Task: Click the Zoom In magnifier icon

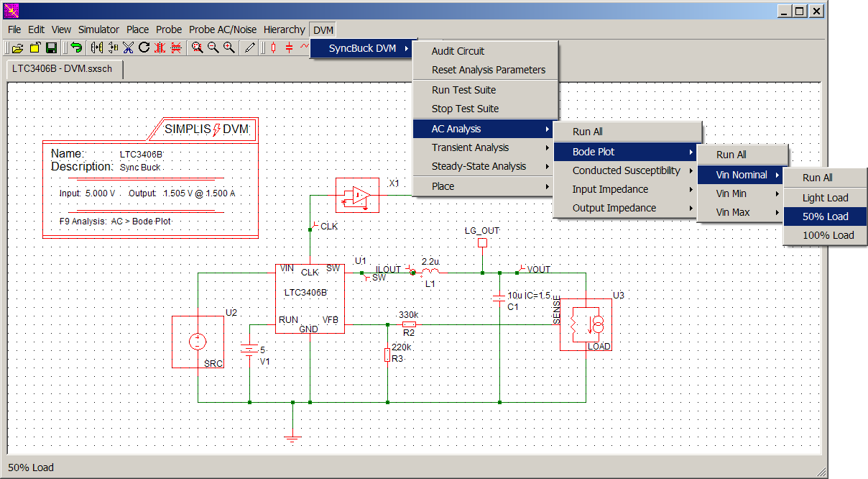Action: coord(228,48)
